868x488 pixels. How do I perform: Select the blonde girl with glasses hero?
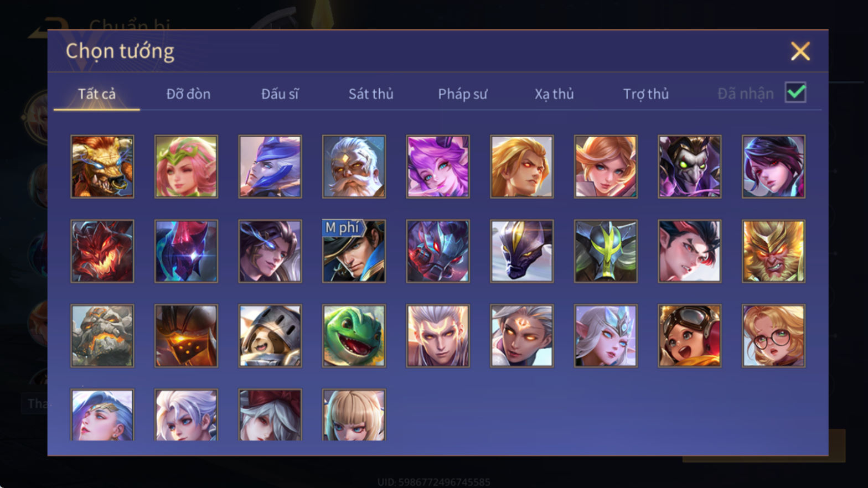(773, 336)
